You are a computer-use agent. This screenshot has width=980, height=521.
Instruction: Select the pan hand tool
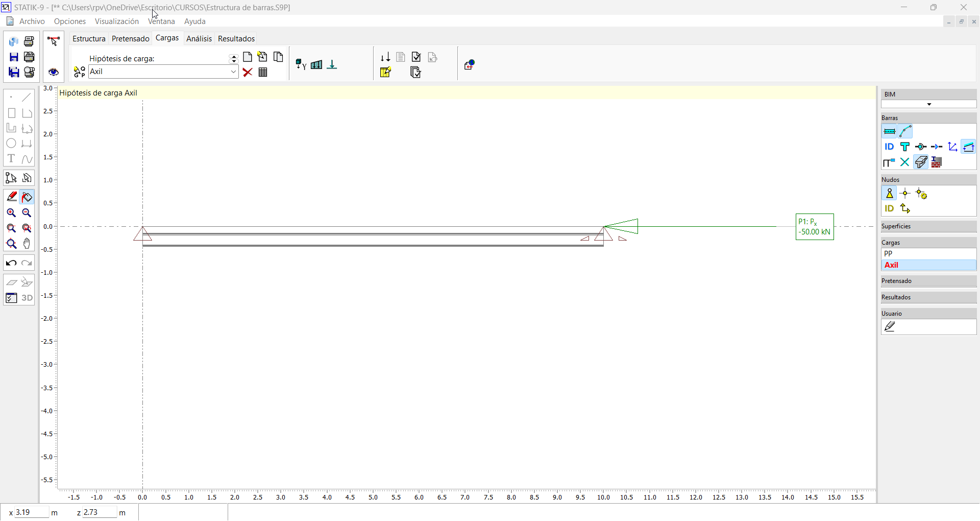pos(27,244)
